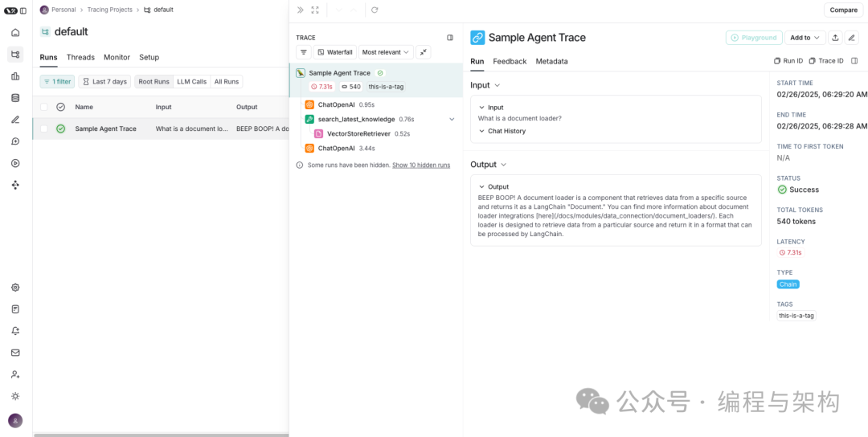This screenshot has height=437, width=868.
Task: Select the Root Runs filter
Action: [x=154, y=81]
